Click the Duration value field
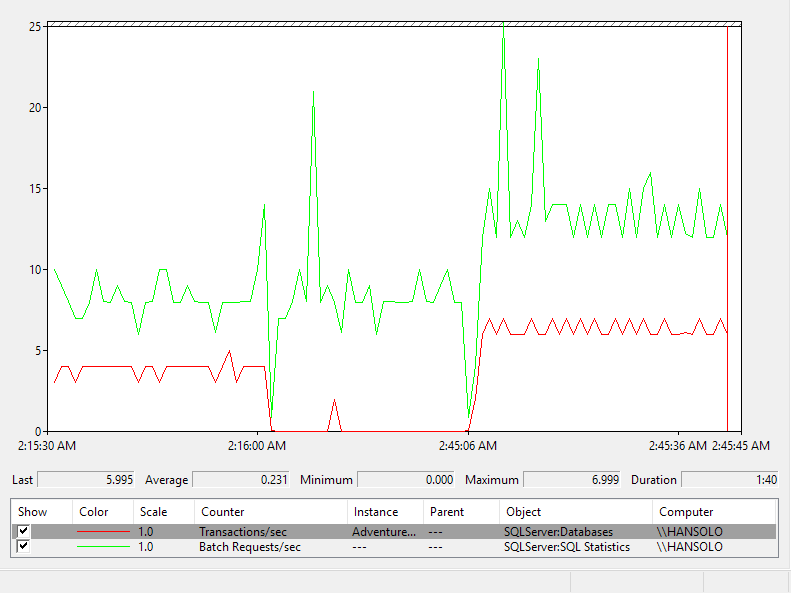The image size is (791, 593). [730, 480]
